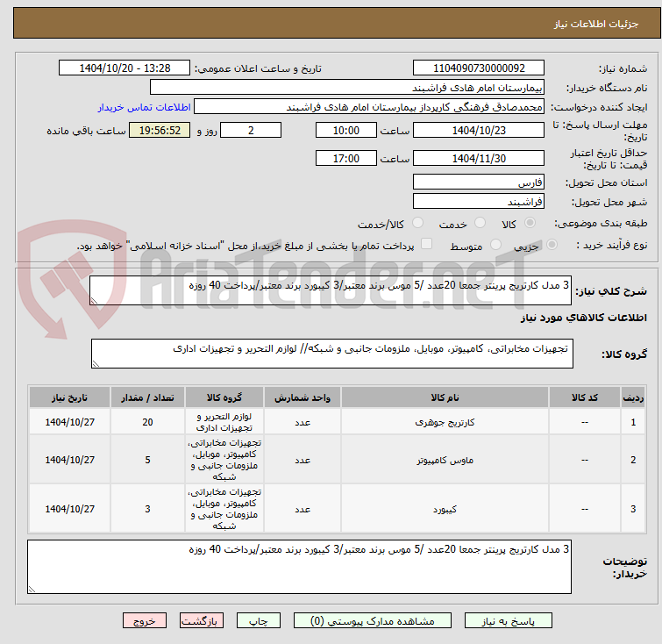Screen dimensions: 662x644
Task: Click the توضیحات خریدار notes text area
Action: (299, 567)
